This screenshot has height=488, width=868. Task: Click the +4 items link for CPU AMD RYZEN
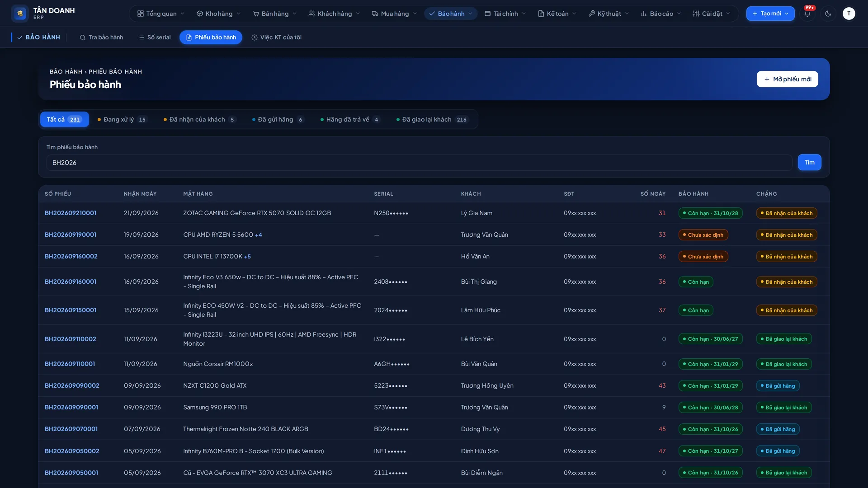259,235
